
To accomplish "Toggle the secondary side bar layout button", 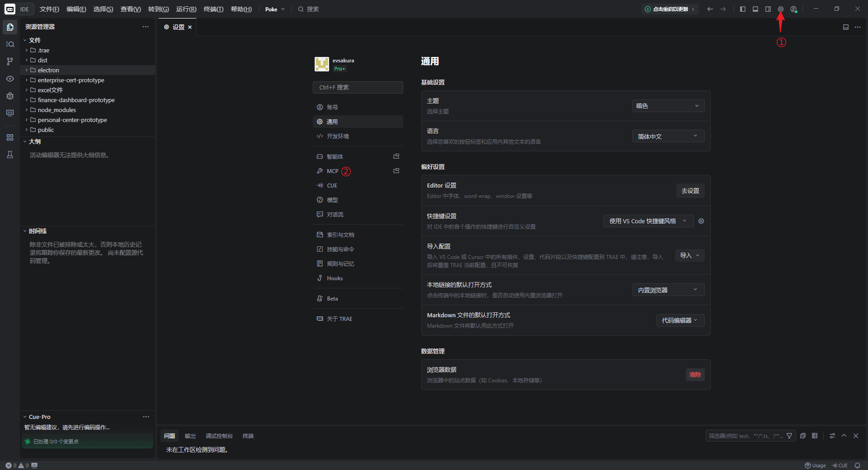I will click(x=768, y=9).
